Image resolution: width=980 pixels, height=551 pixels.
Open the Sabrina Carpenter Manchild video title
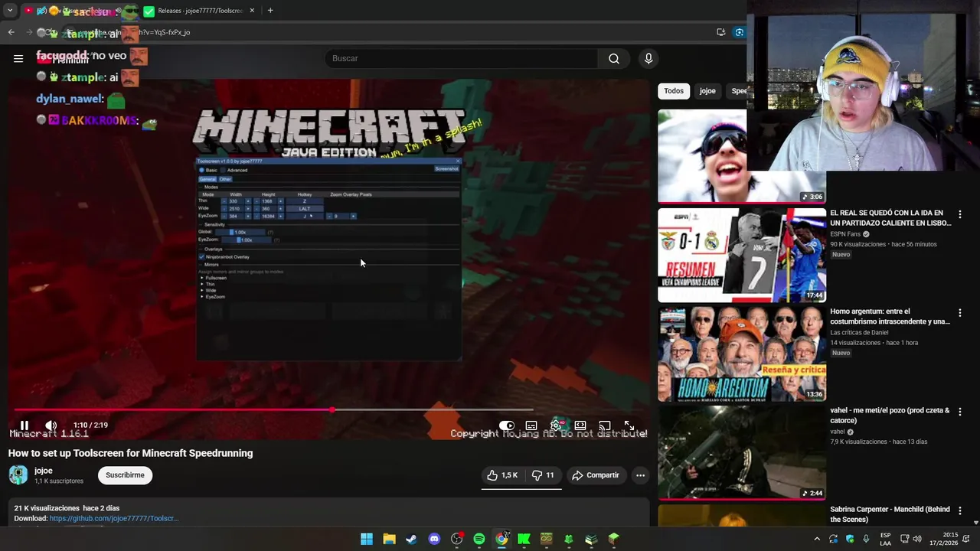point(890,514)
